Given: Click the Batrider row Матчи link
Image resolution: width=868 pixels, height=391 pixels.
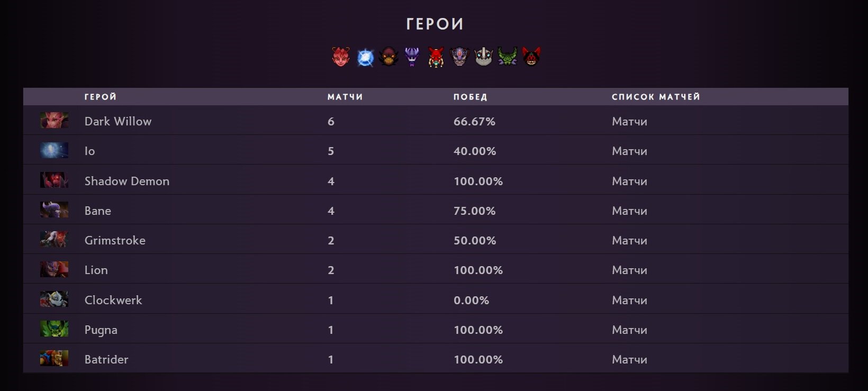Looking at the screenshot, I should (629, 359).
